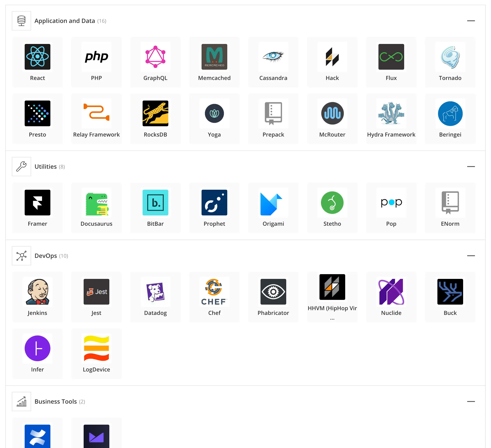Click the GraphQL logo
The height and width of the screenshot is (448, 491).
click(155, 57)
